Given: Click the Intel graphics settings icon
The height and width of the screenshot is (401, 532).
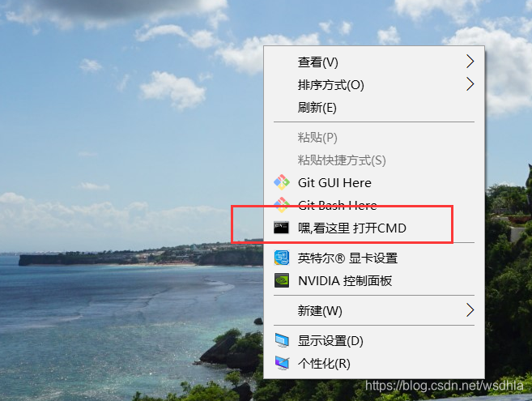Looking at the screenshot, I should pos(282,258).
